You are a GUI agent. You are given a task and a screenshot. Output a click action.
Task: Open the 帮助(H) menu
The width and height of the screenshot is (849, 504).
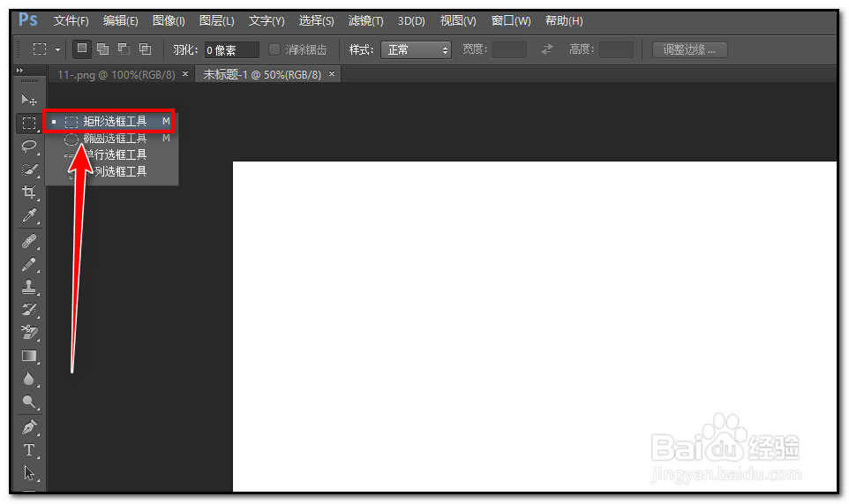(x=564, y=21)
